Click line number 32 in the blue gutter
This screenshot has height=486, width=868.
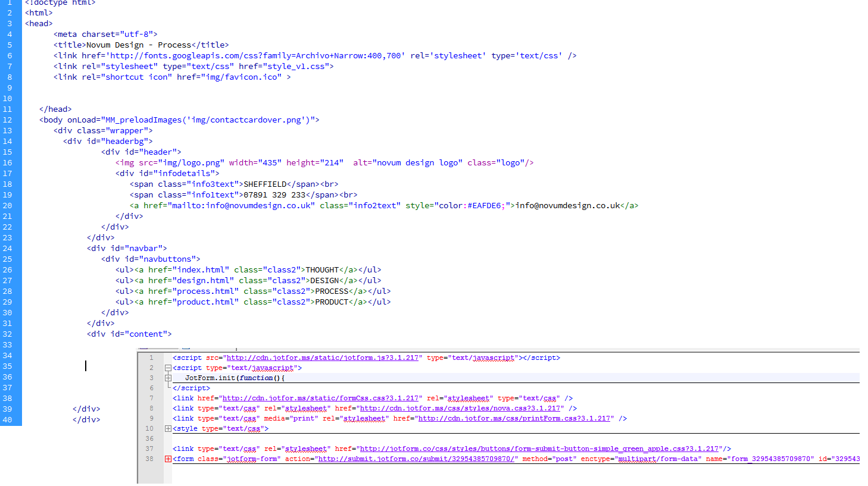(8, 334)
